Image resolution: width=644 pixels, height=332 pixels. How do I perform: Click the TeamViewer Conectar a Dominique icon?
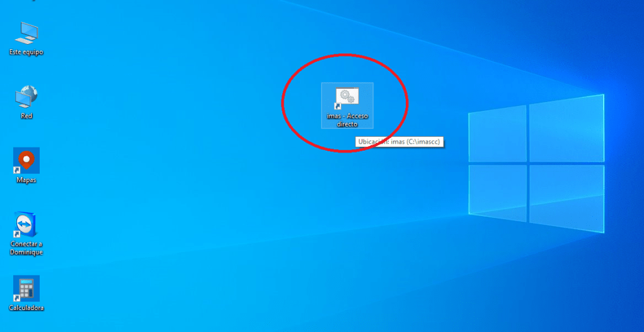(x=26, y=224)
